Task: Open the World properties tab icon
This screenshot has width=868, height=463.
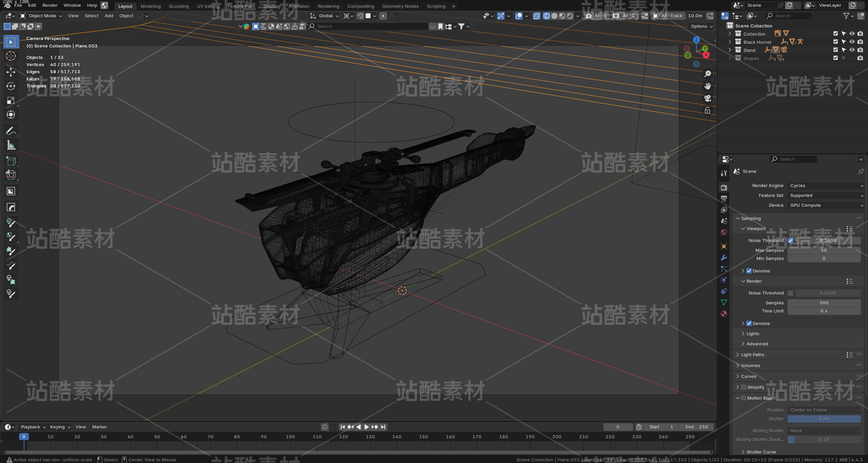Action: click(724, 233)
